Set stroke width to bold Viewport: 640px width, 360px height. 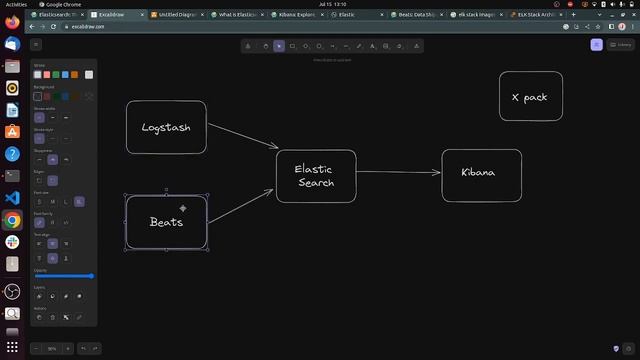coord(53,118)
